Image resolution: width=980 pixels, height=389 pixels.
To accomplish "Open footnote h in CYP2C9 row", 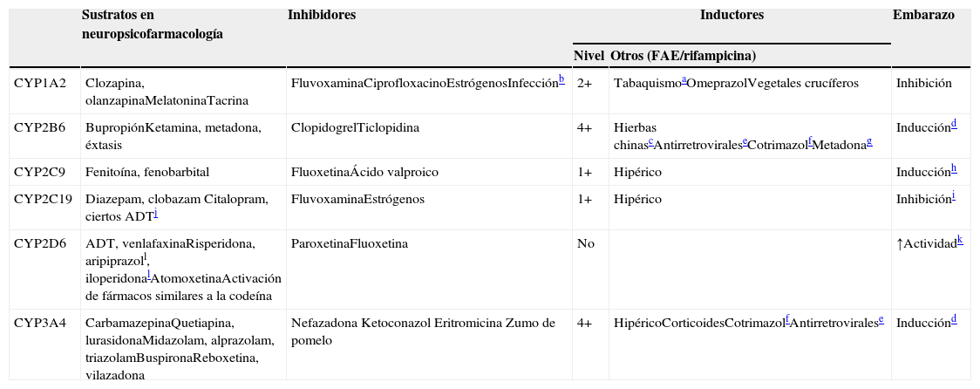I will click(954, 167).
